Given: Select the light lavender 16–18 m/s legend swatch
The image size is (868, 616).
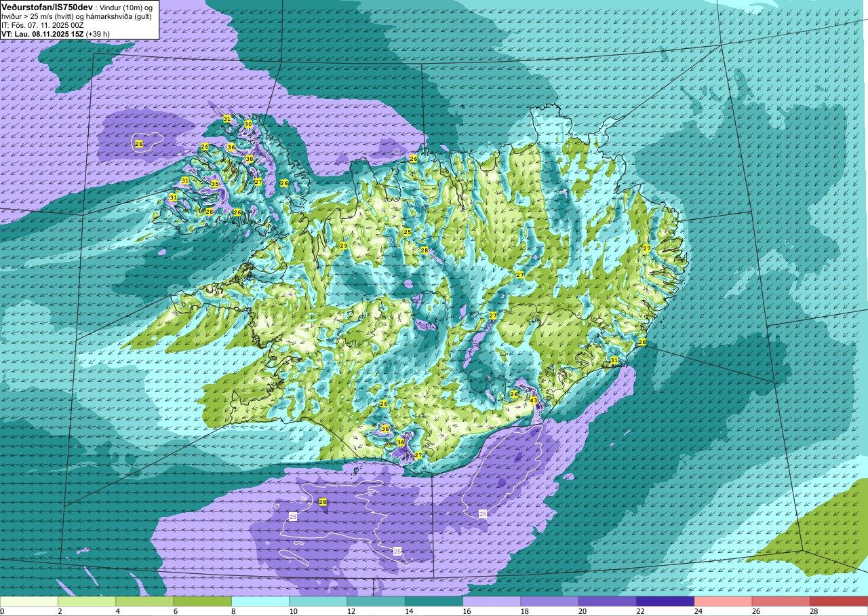Looking at the screenshot, I should point(492,601).
